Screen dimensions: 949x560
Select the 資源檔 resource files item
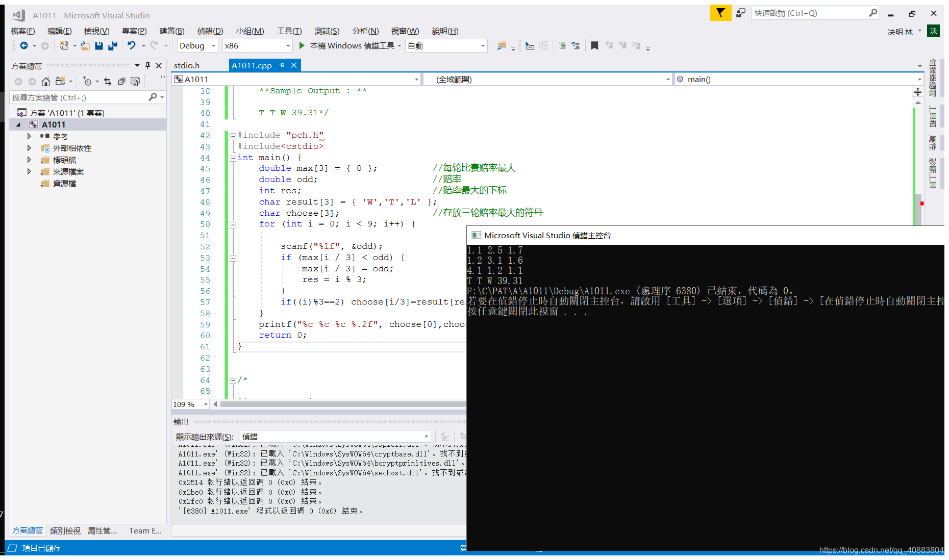[64, 184]
